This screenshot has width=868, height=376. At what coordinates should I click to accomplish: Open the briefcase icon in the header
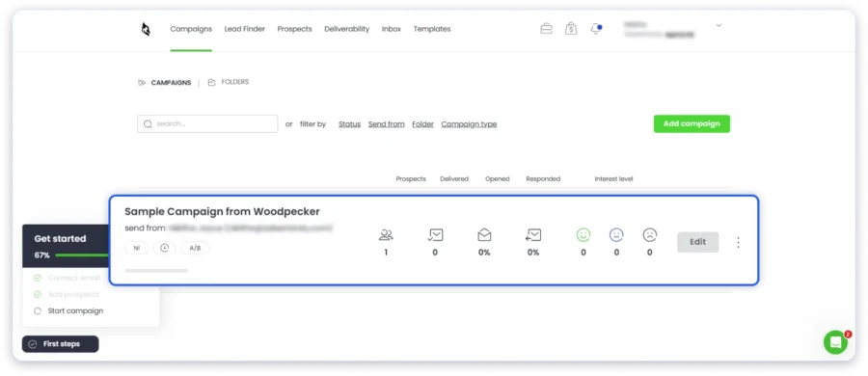pyautogui.click(x=547, y=29)
